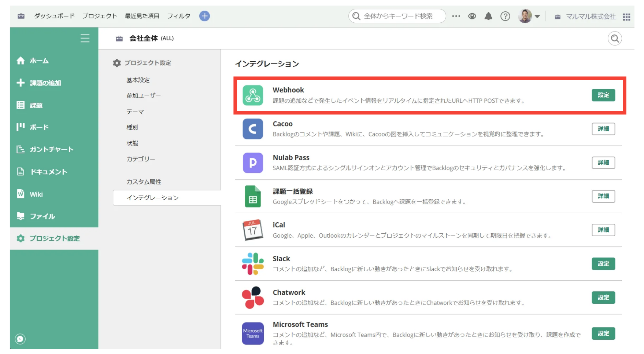Open プロジェクト in top navigation
This screenshot has width=644, height=354.
(100, 16)
